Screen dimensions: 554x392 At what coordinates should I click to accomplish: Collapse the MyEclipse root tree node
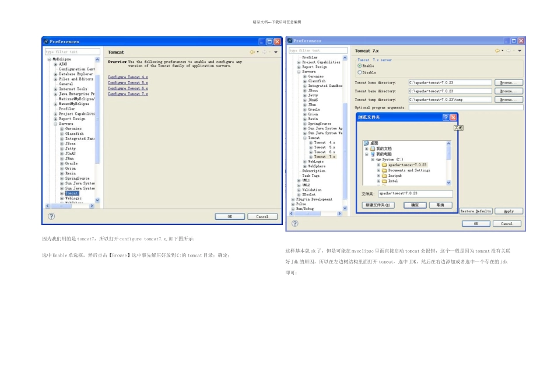click(x=50, y=59)
